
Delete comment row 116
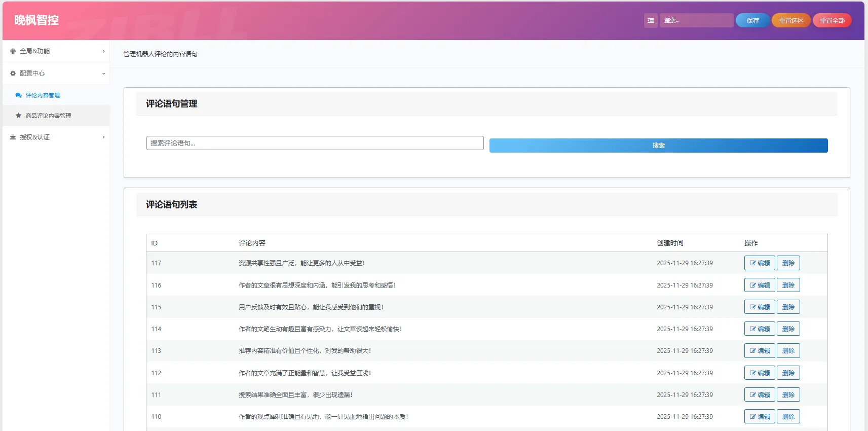(x=788, y=285)
